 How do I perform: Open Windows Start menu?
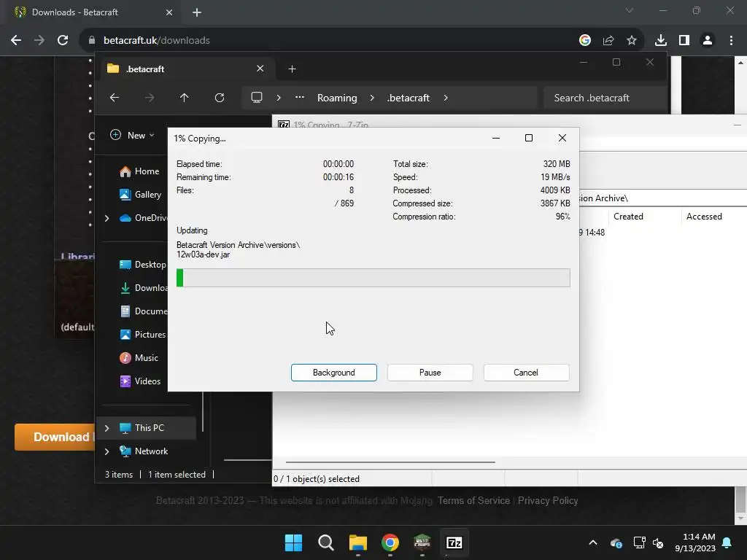point(293,542)
